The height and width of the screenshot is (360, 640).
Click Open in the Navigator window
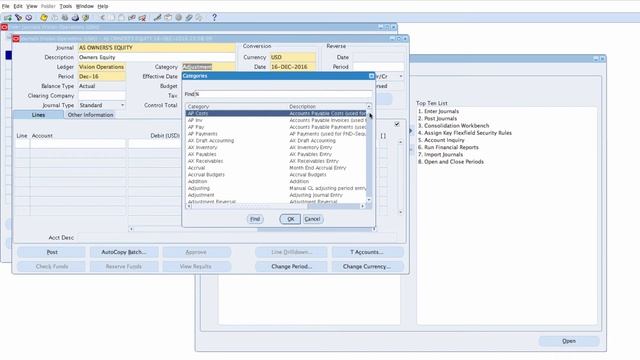tap(569, 341)
